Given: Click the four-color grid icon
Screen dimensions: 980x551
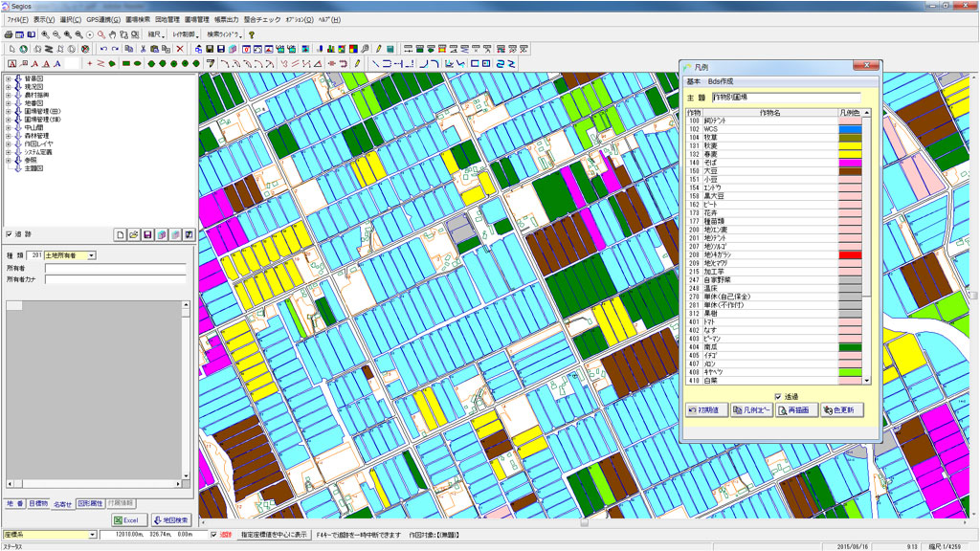Looking at the screenshot, I should (353, 49).
